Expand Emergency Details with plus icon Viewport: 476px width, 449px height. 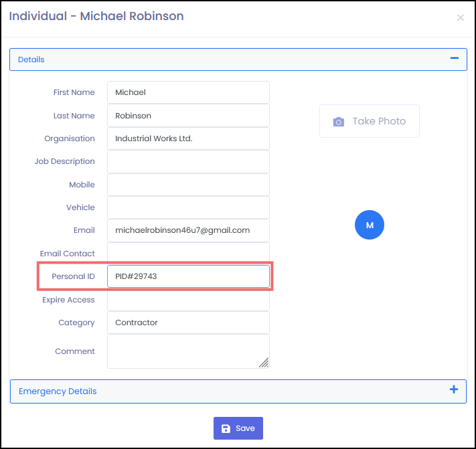pos(454,390)
